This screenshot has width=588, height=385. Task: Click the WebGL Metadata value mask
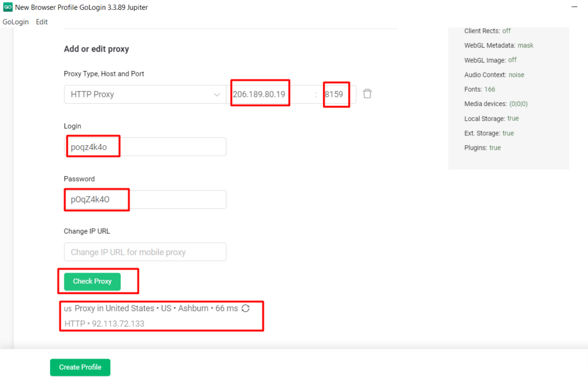(525, 45)
